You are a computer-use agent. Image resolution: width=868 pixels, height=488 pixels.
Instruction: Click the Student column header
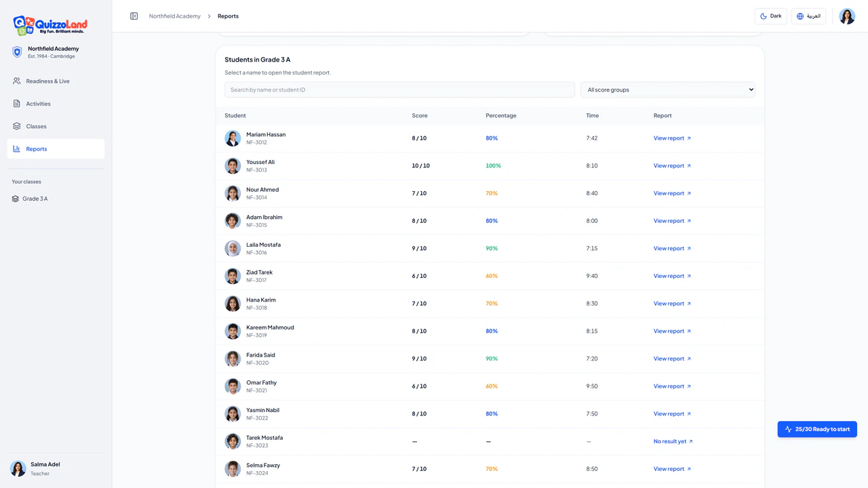click(x=235, y=116)
